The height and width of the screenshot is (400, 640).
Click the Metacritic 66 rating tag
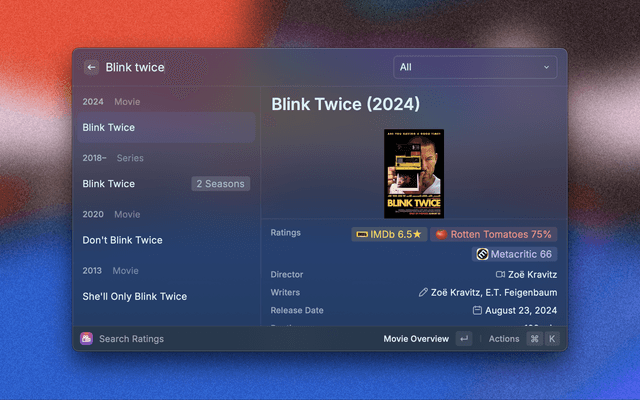pos(514,254)
